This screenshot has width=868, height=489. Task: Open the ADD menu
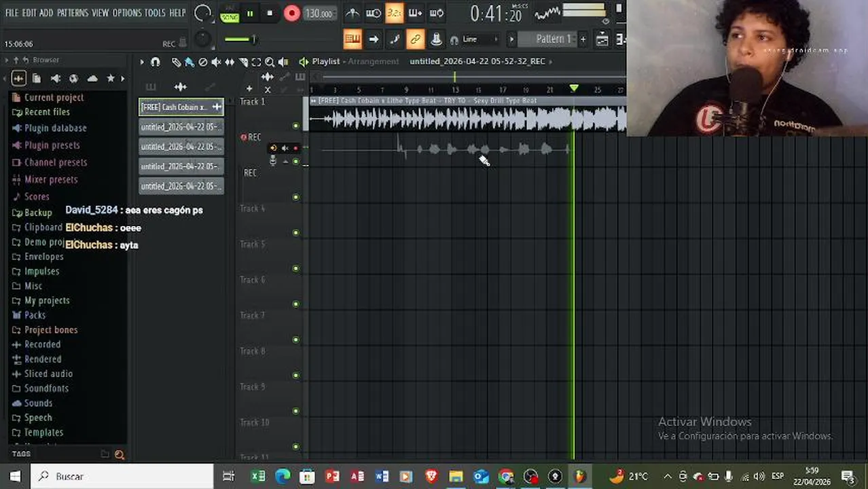tap(46, 13)
